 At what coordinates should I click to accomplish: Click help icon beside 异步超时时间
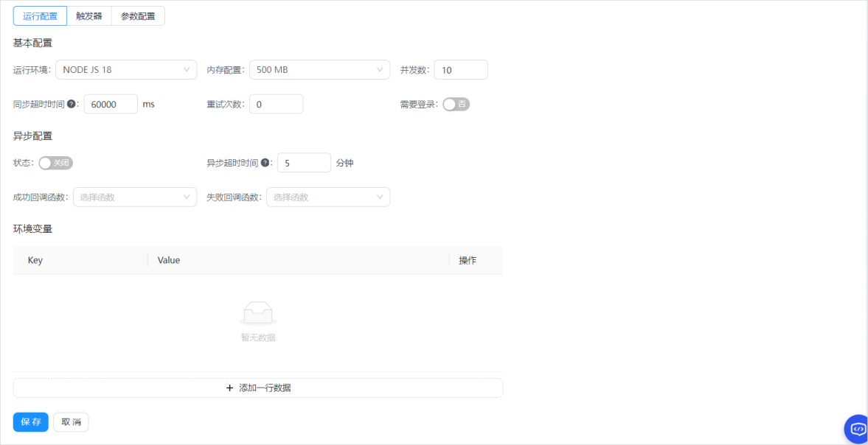(x=265, y=163)
